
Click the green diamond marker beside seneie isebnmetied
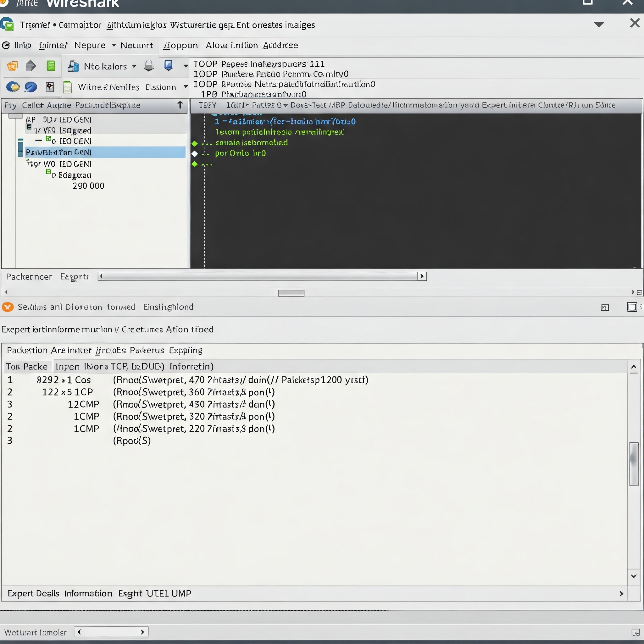click(x=195, y=144)
